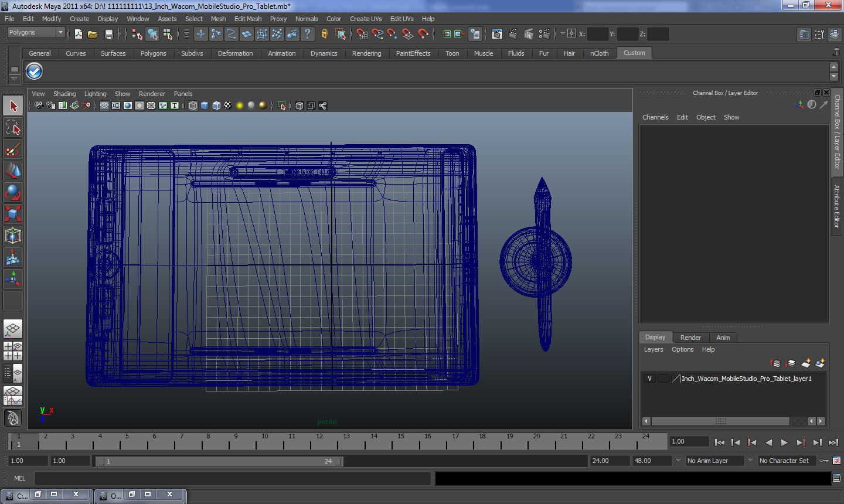Open a scene with folder icon

pyautogui.click(x=93, y=34)
